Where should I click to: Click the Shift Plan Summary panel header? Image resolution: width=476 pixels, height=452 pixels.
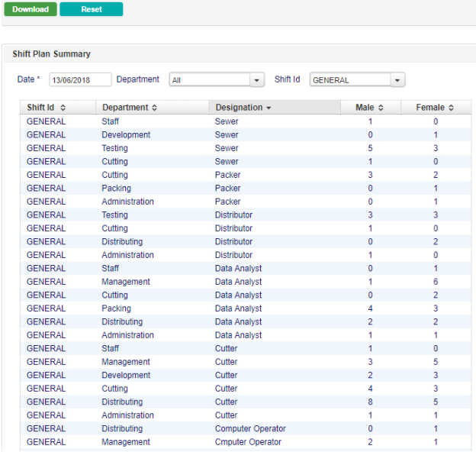click(x=52, y=54)
